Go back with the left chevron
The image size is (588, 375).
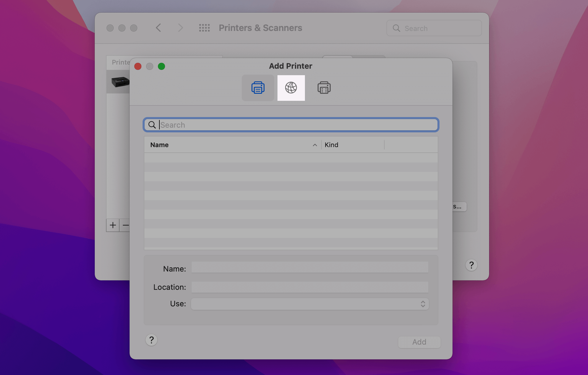159,28
